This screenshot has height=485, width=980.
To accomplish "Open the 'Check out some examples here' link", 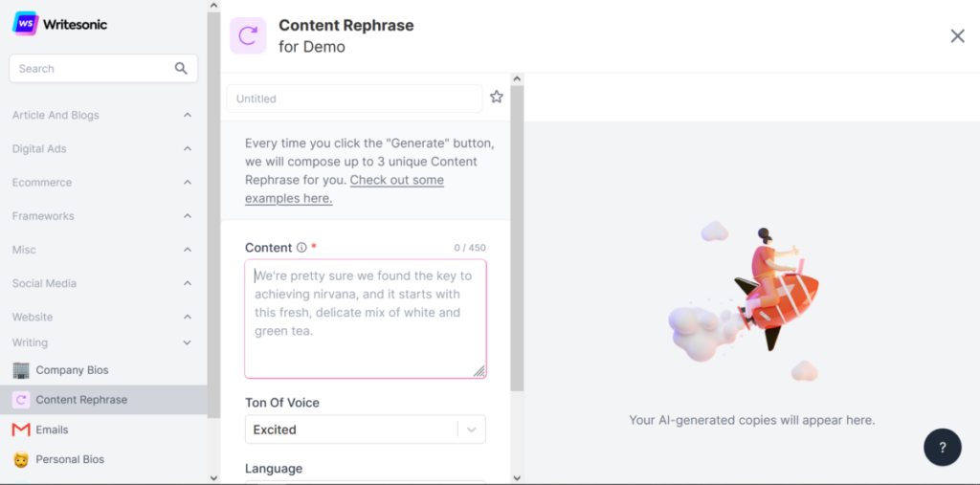I will [x=345, y=189].
